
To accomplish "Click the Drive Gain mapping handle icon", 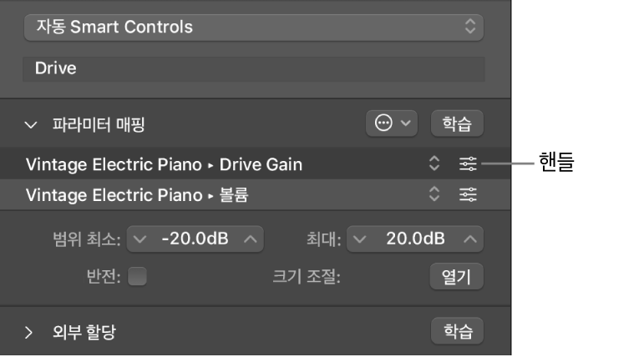I will [x=468, y=164].
